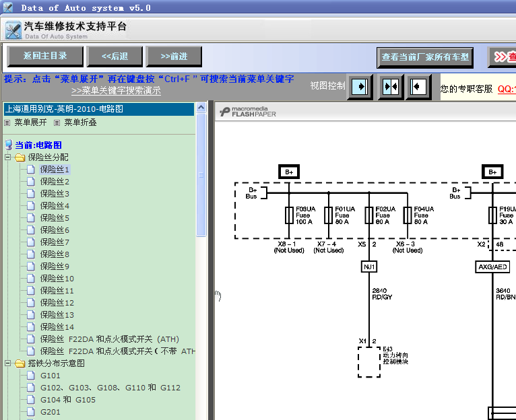The image size is (516, 420).
Task: Open the >>菜单关键字搜索演示 link
Action: (116, 90)
